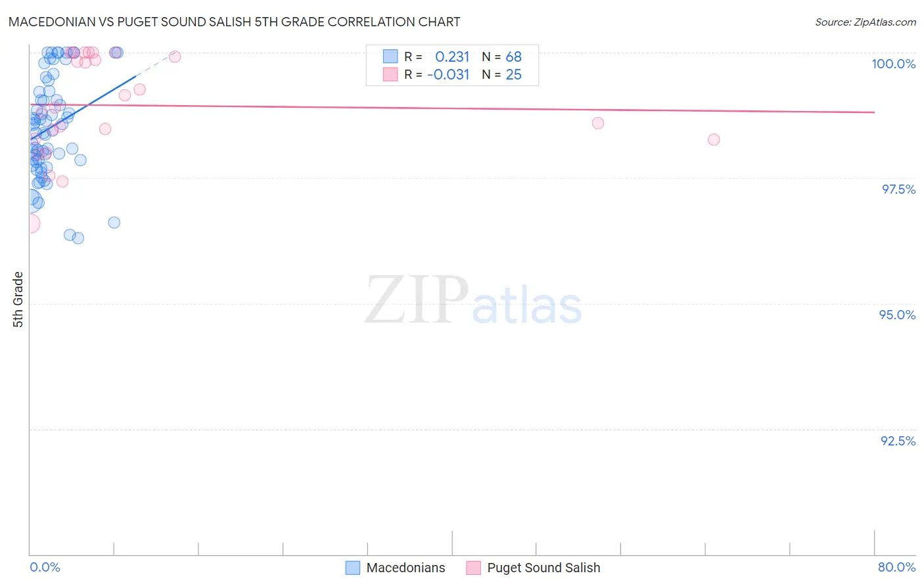Select the Macedonians legend label
Screen dimensions: 924x586
[x=405, y=568]
